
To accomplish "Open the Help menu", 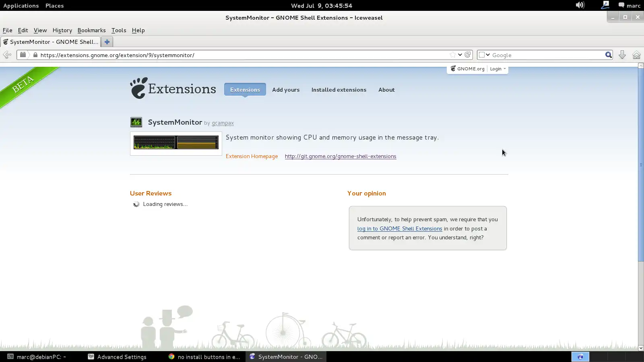I will (138, 30).
